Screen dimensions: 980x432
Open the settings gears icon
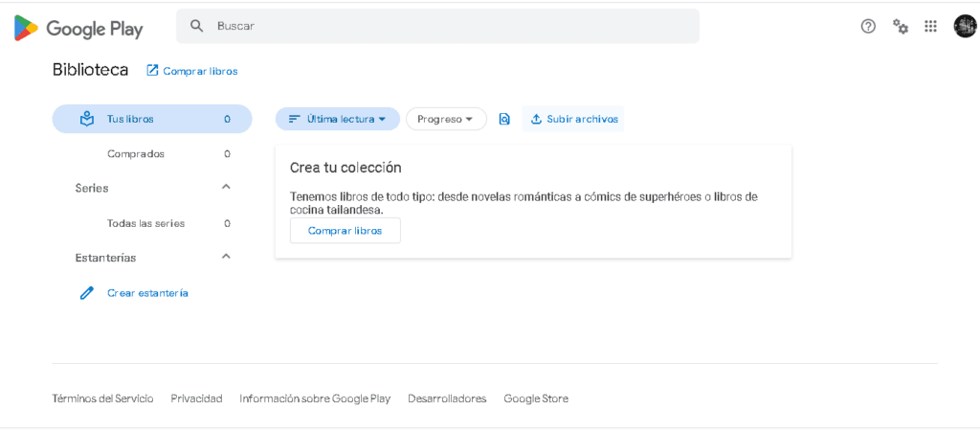click(900, 26)
